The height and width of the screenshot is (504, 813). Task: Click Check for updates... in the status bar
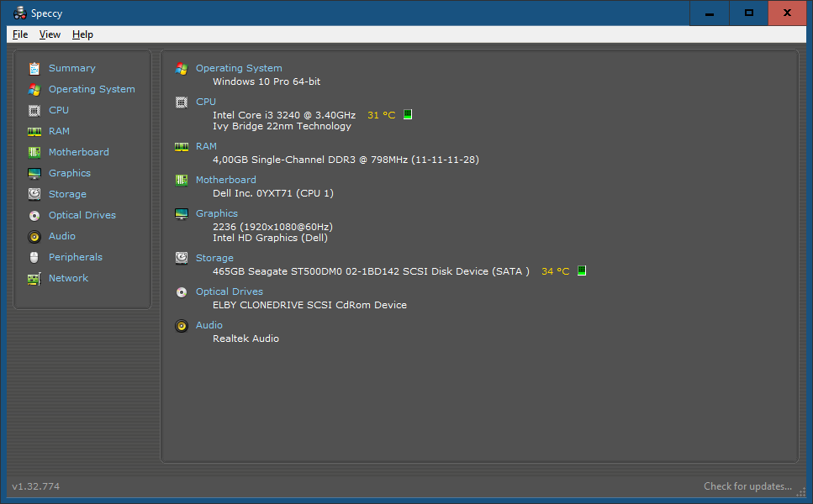click(747, 486)
